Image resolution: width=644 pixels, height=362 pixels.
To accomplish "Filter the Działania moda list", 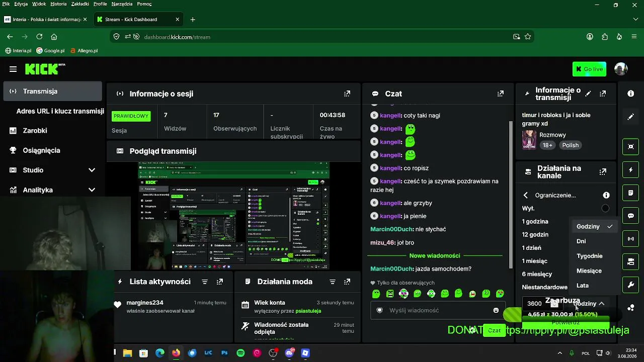I will coord(333,282).
